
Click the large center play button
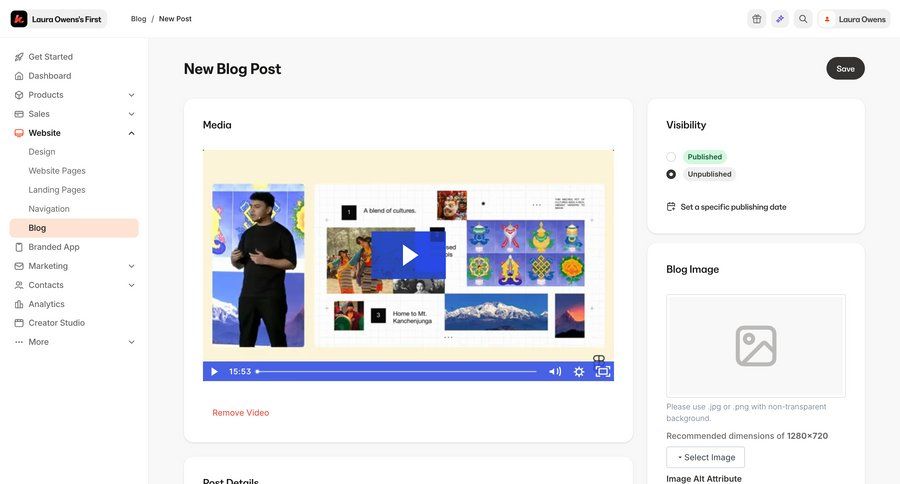pyautogui.click(x=409, y=255)
